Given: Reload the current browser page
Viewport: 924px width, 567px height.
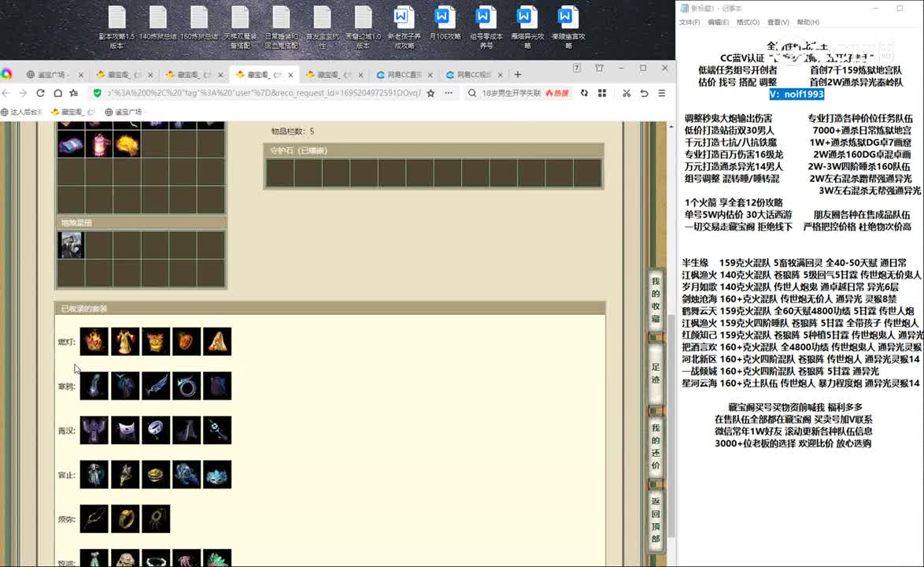Looking at the screenshot, I should [40, 93].
